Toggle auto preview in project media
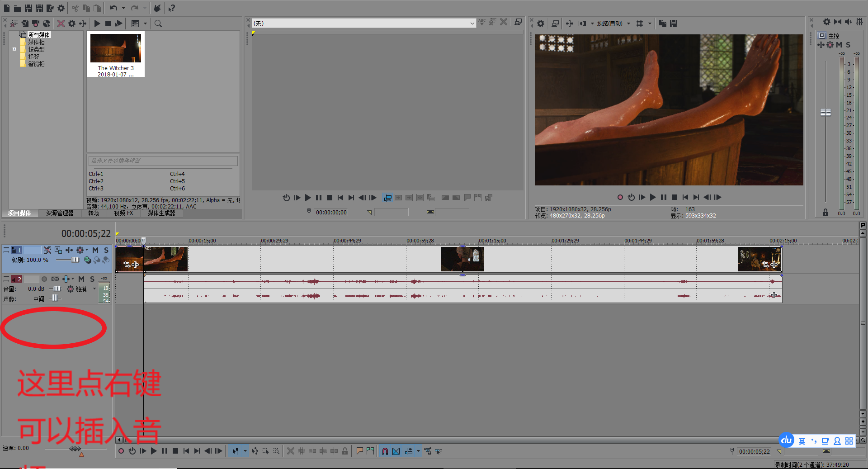868x469 pixels. pos(118,24)
